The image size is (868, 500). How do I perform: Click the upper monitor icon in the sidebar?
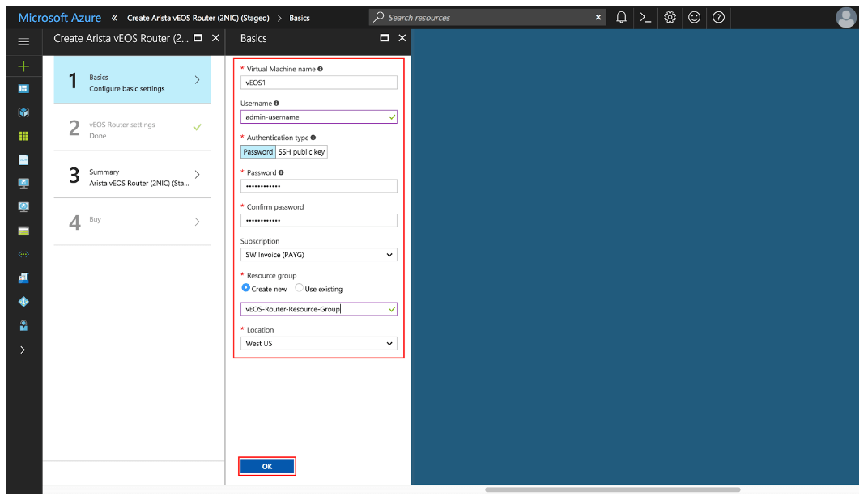coord(23,183)
